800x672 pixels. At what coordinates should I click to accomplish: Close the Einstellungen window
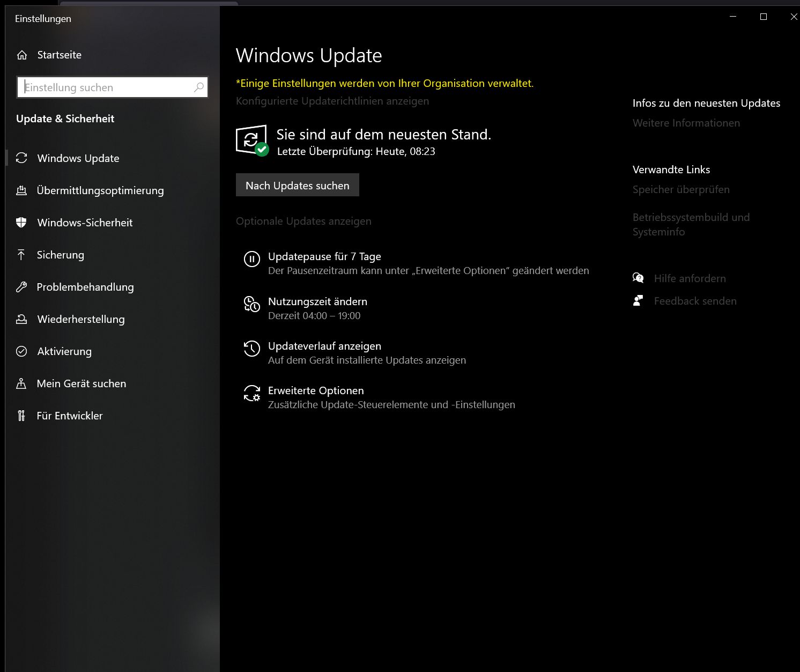click(x=794, y=17)
